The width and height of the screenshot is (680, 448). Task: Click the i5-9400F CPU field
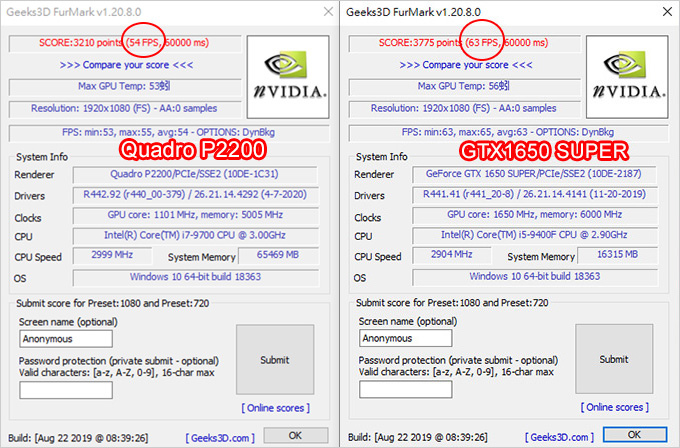click(534, 235)
